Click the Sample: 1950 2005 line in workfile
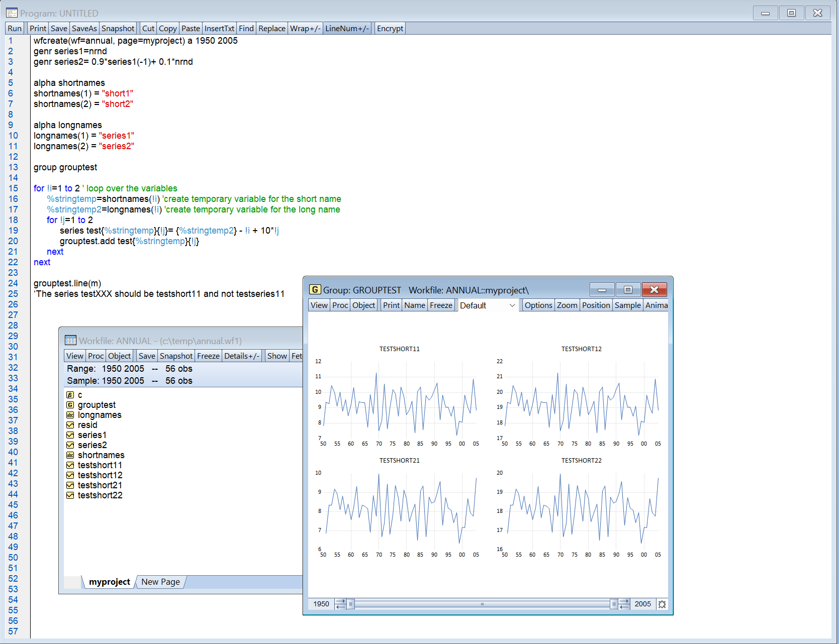This screenshot has height=644, width=839. tap(130, 381)
